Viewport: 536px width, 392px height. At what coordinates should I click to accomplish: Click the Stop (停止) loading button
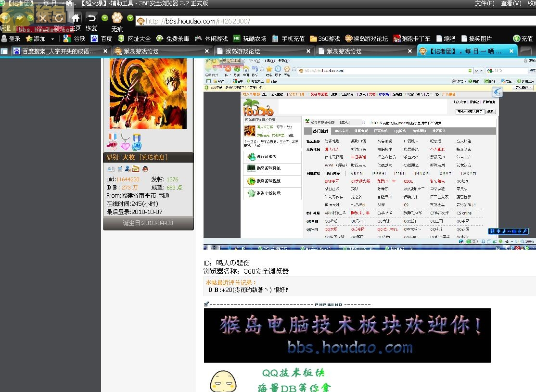tap(42, 21)
